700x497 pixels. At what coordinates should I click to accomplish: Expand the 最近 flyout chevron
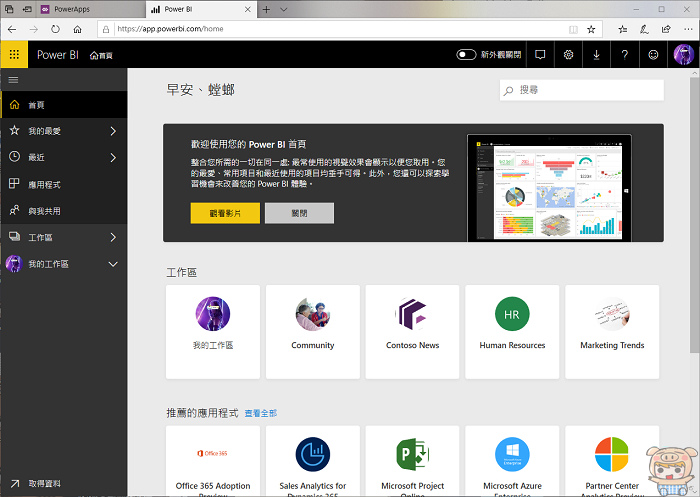[113, 157]
